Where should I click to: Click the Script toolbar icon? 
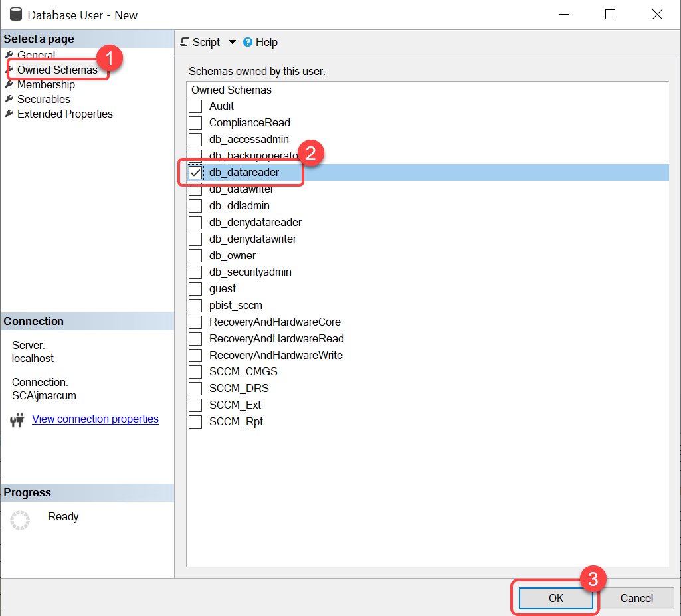click(185, 42)
